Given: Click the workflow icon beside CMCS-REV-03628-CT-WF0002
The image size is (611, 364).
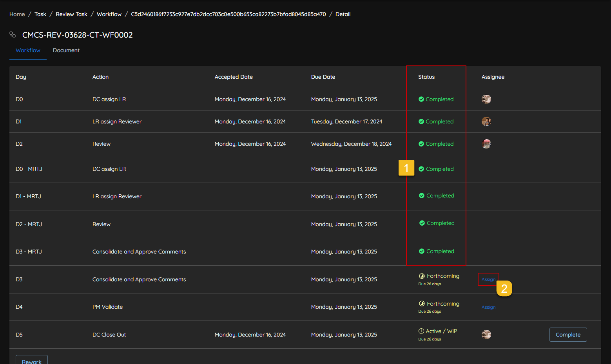Looking at the screenshot, I should point(13,35).
